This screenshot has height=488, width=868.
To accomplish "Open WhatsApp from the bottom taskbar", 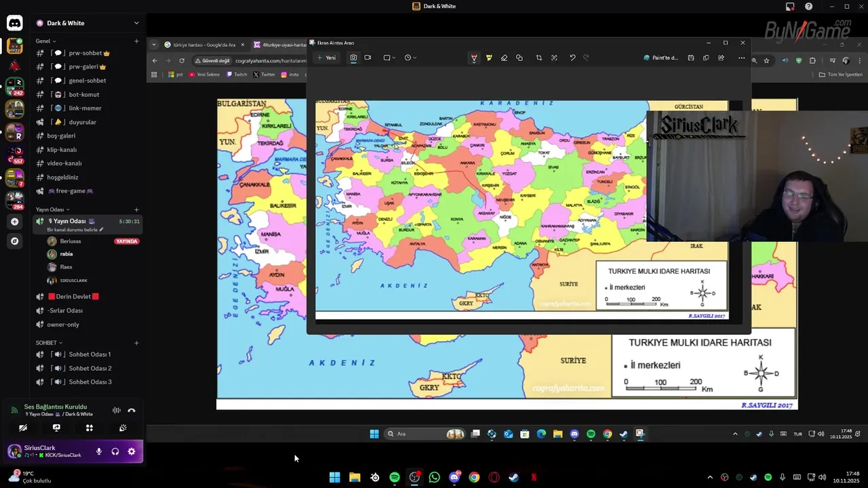I will pyautogui.click(x=434, y=477).
